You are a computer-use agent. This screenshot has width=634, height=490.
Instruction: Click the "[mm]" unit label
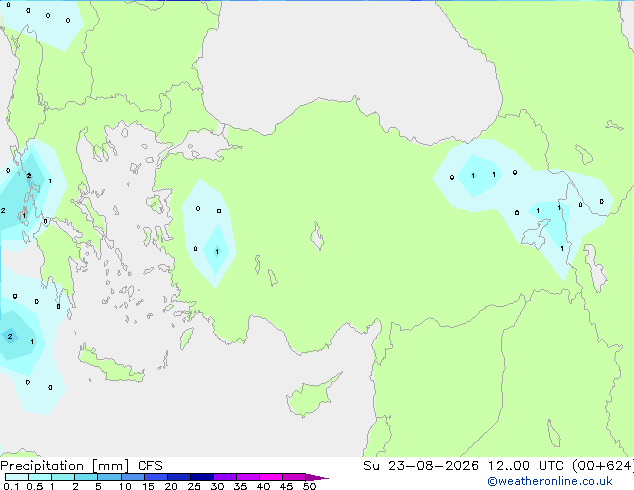111,466
